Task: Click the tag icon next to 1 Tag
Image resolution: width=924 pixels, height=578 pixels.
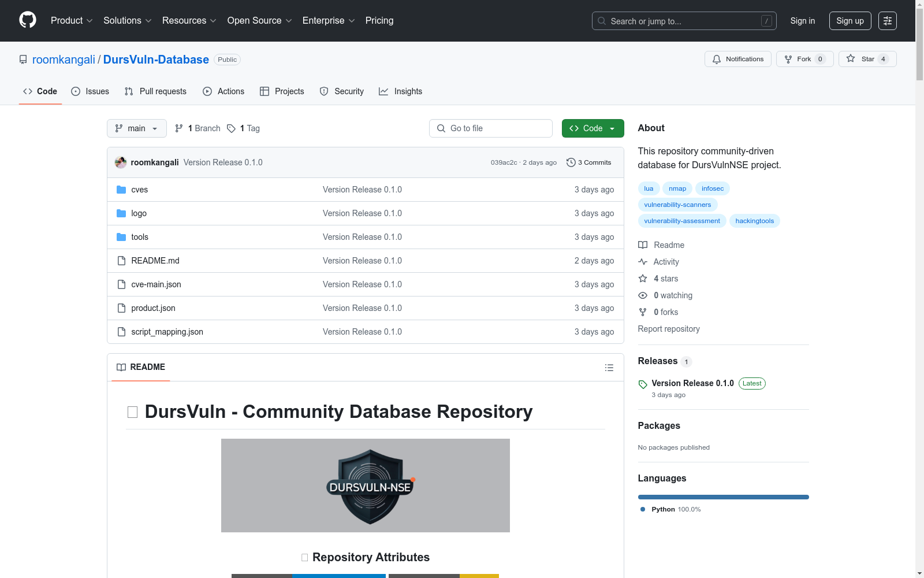Action: click(x=231, y=128)
